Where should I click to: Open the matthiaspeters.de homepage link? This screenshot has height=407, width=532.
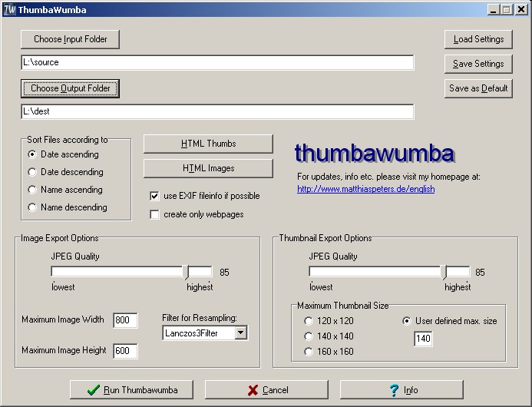click(365, 189)
